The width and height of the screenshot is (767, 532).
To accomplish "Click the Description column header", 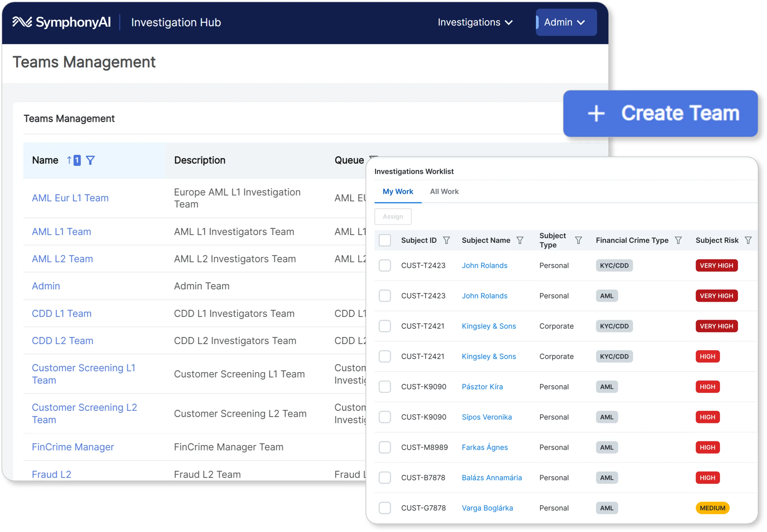I will click(x=200, y=160).
